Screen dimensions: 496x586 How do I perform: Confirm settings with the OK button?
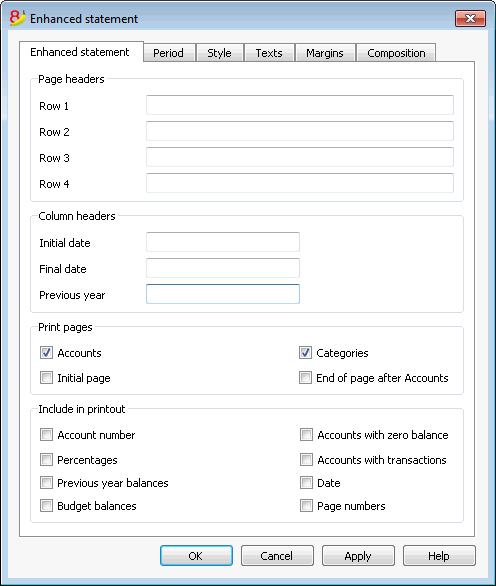pos(196,555)
